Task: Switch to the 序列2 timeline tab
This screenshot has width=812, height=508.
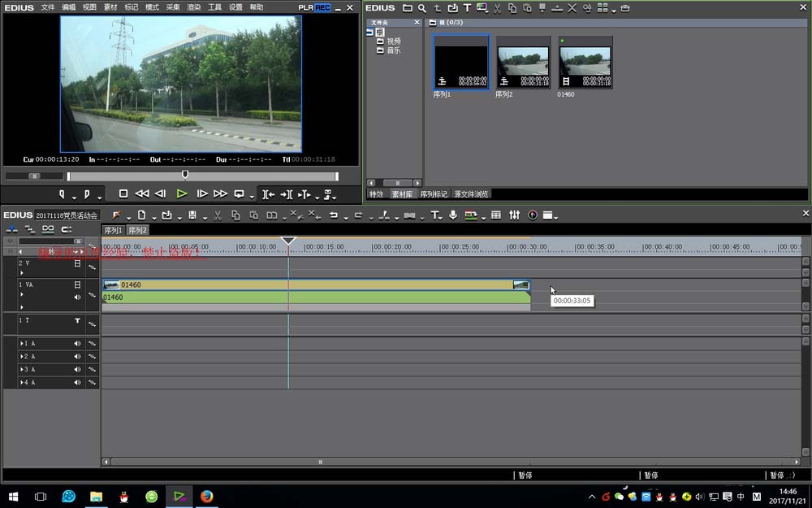Action: click(x=138, y=230)
